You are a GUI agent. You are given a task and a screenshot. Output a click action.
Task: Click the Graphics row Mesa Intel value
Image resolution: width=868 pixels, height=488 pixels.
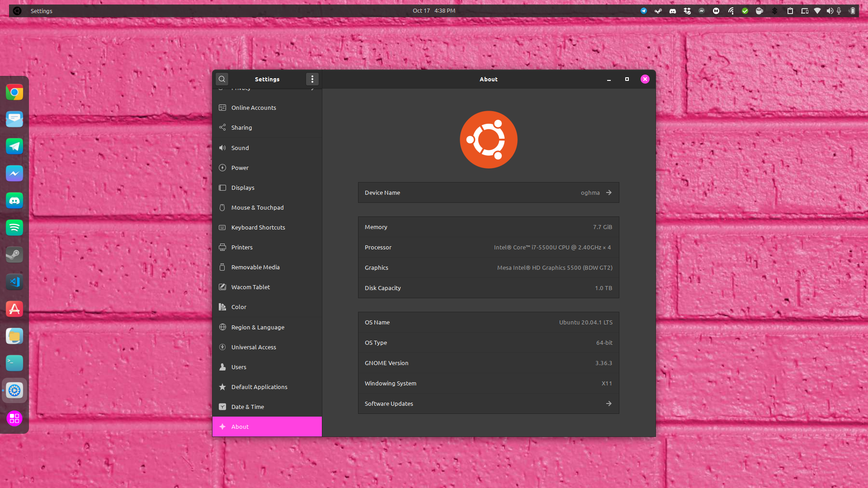pyautogui.click(x=555, y=267)
